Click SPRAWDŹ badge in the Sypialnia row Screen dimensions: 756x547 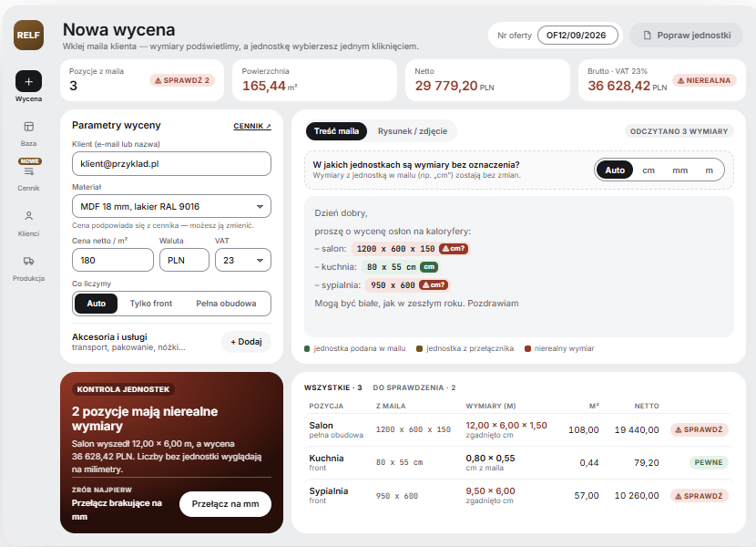pos(700,496)
